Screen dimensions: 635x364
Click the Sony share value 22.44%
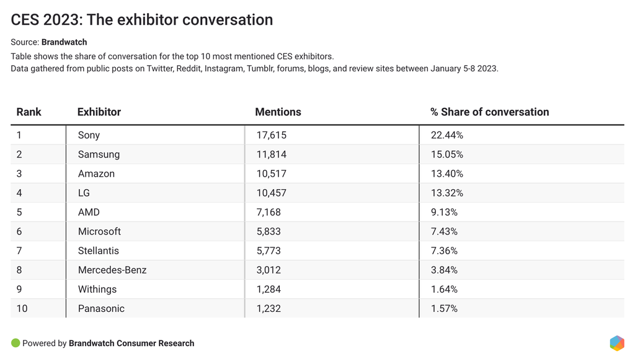tap(446, 135)
